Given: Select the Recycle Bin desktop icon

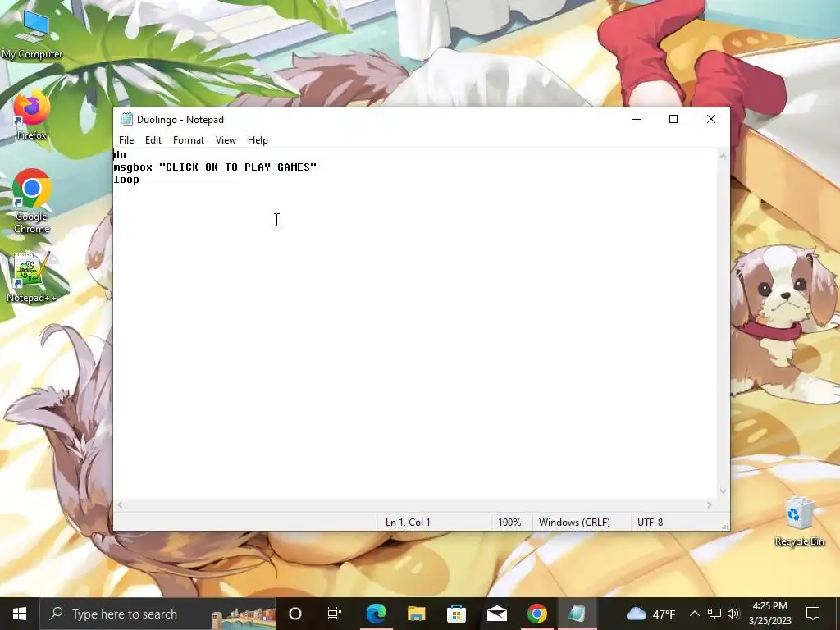Looking at the screenshot, I should point(799,522).
